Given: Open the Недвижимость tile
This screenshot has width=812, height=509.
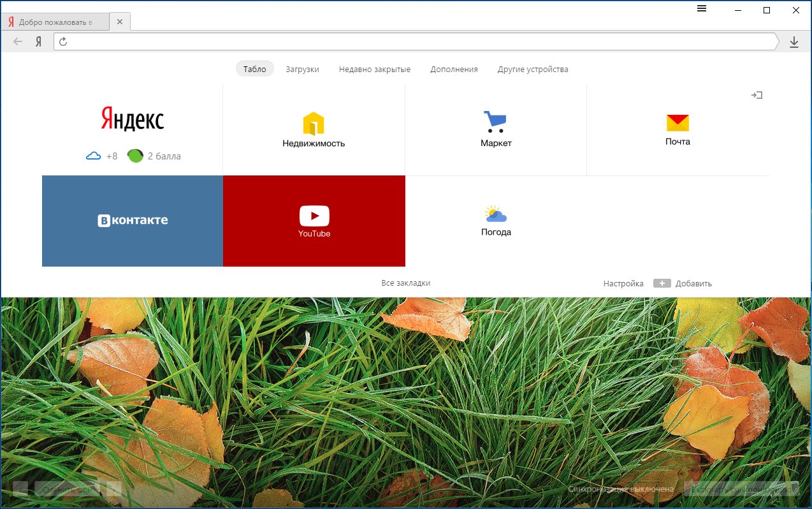Looking at the screenshot, I should (x=314, y=129).
